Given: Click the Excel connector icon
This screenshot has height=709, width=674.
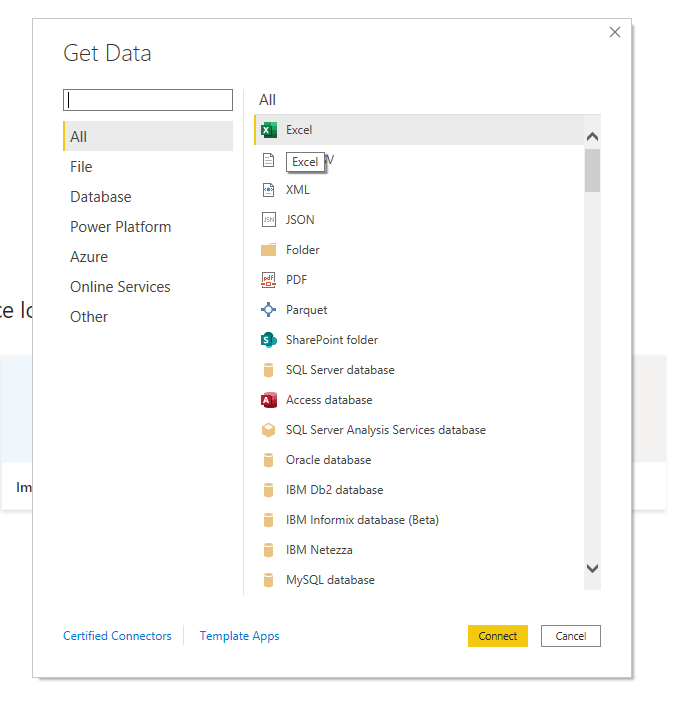Looking at the screenshot, I should 269,130.
